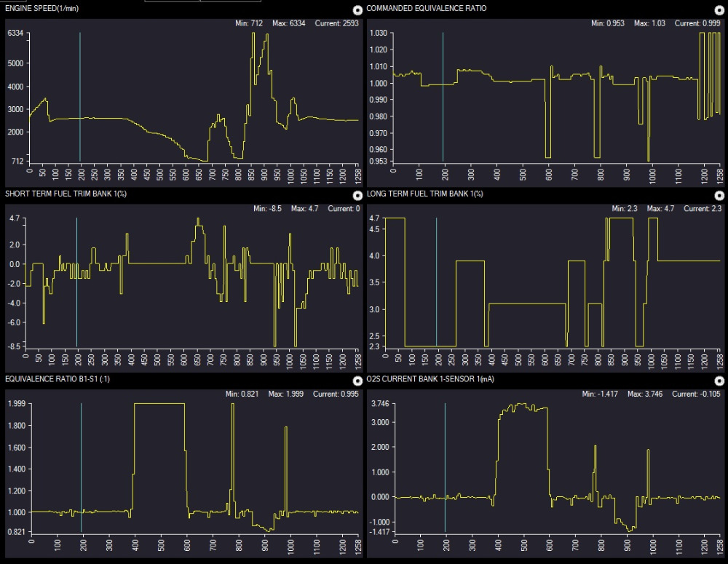Viewport: 728px width, 564px height.
Task: Open Commanded Equivalence Ratio chart's circular options icon
Action: (x=719, y=10)
